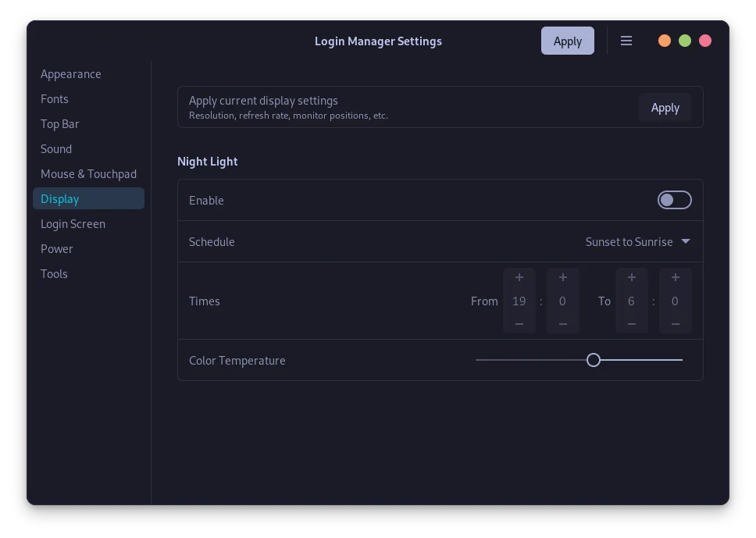Open Mouse & Touchpad settings
This screenshot has width=756, height=538.
[88, 173]
